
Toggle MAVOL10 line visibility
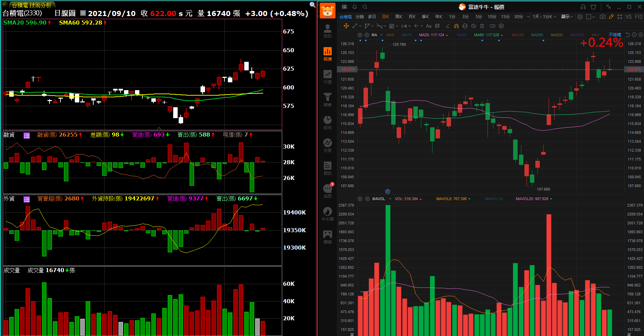point(494,199)
